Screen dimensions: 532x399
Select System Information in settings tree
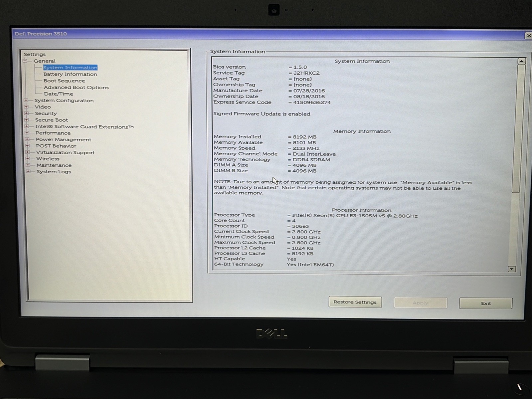click(x=70, y=68)
